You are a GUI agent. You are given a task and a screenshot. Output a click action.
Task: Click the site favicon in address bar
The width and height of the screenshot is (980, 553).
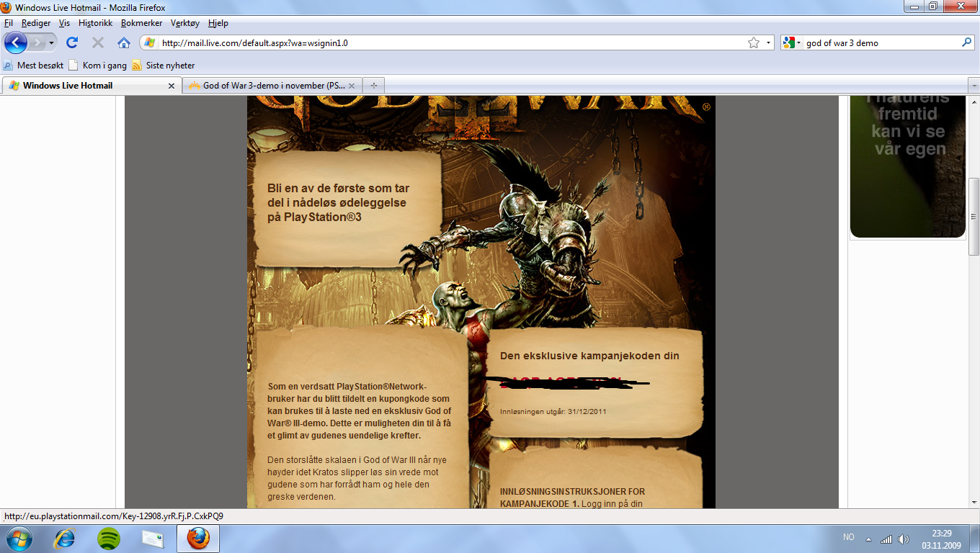click(x=149, y=42)
